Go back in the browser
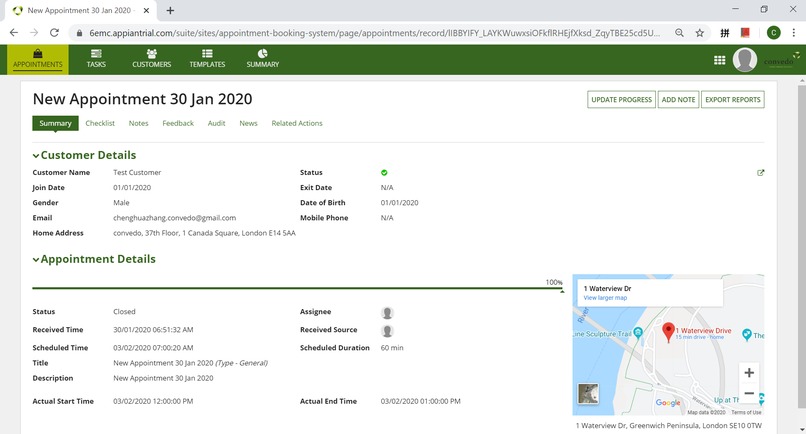Screen dimensions: 806x434 [14, 33]
